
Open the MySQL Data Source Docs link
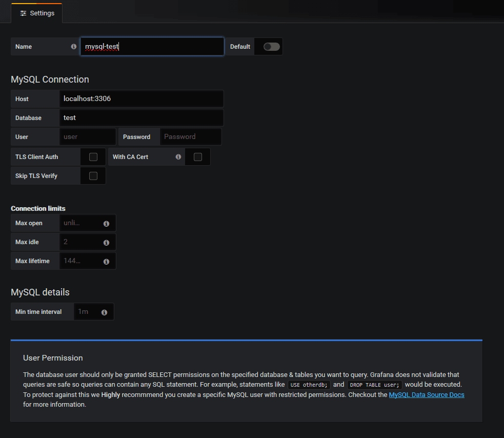(x=427, y=394)
